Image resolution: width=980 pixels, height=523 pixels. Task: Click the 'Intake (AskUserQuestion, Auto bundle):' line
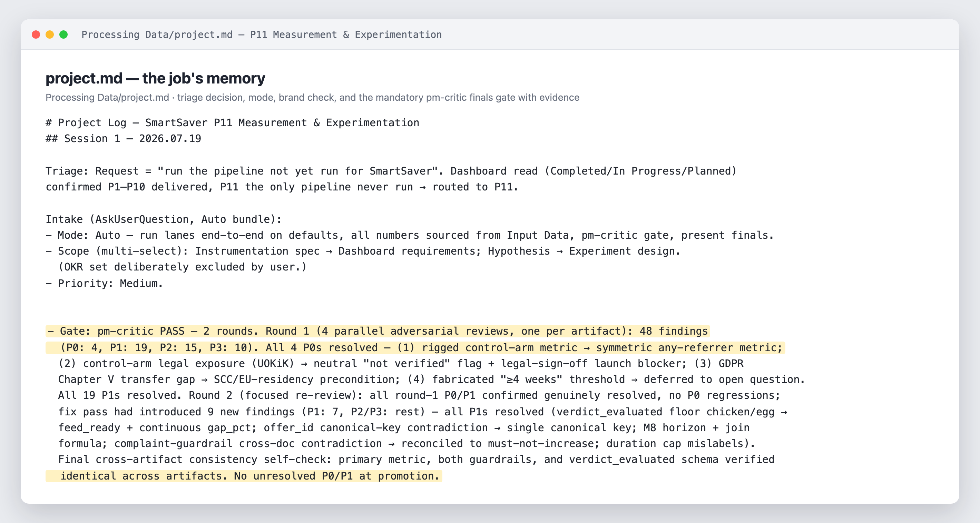coord(164,219)
